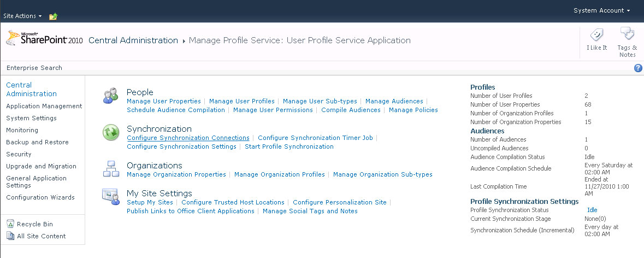
Task: Click Start Profile Synchronization link
Action: pos(289,146)
